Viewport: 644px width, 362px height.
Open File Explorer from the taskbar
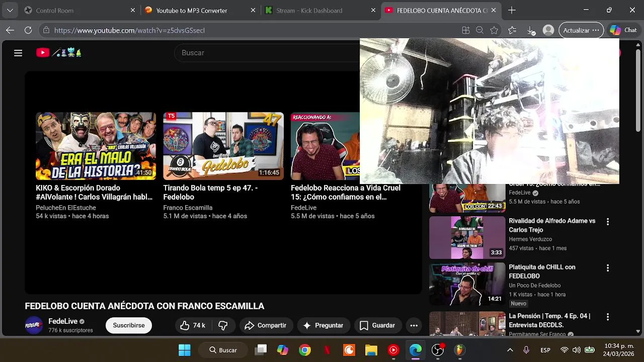[371, 350]
